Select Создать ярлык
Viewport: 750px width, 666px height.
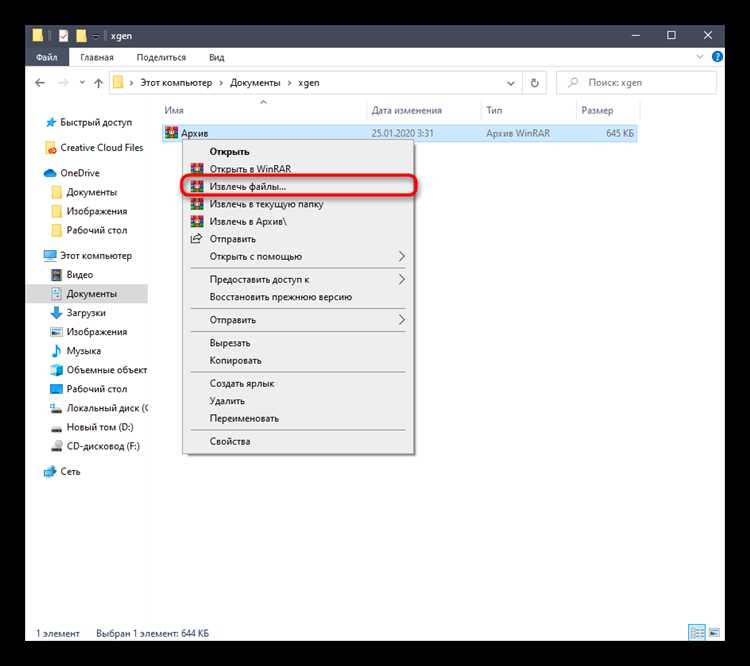pyautogui.click(x=298, y=384)
